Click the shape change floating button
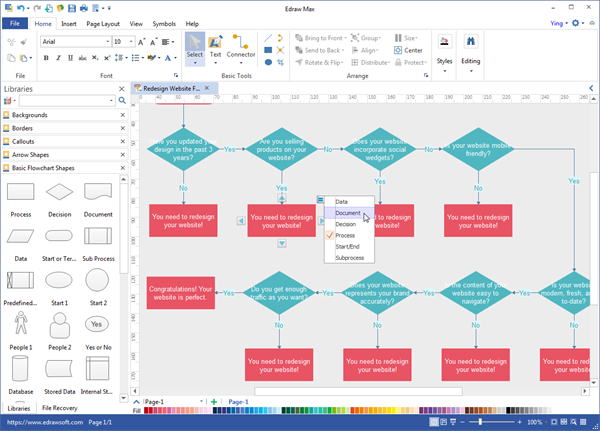 click(320, 199)
